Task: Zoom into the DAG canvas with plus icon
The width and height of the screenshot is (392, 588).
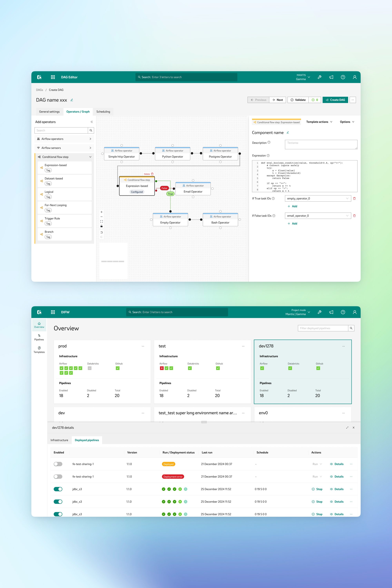Action: [x=102, y=212]
